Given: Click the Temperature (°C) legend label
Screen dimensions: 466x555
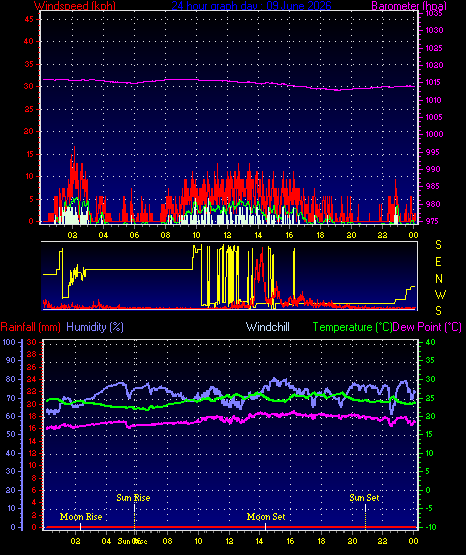Looking at the screenshot, I should [352, 327].
